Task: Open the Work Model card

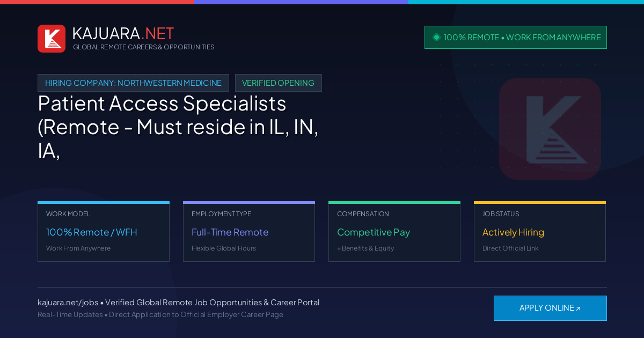Action: (x=104, y=232)
